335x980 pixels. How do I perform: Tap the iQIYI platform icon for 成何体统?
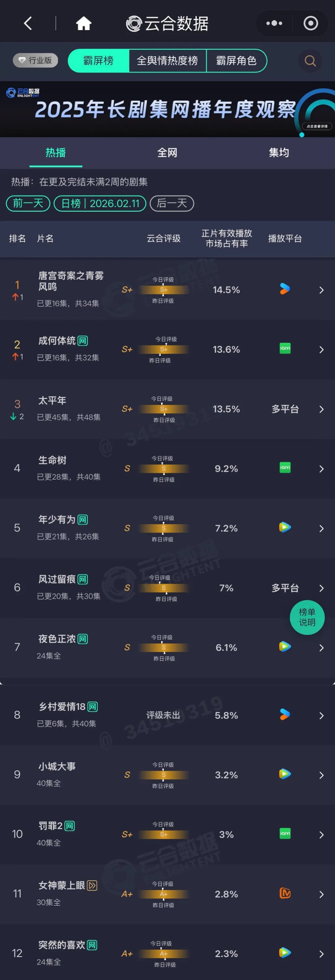(285, 348)
